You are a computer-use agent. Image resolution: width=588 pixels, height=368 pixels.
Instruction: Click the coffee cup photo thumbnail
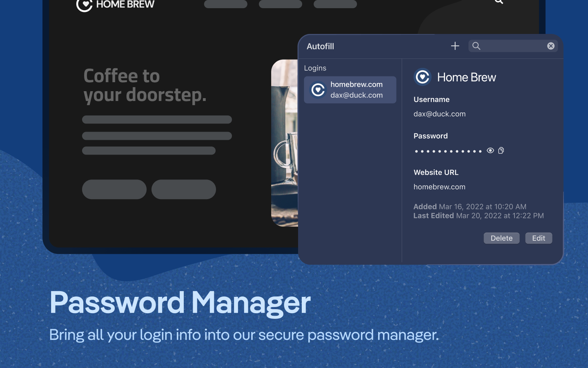point(285,143)
